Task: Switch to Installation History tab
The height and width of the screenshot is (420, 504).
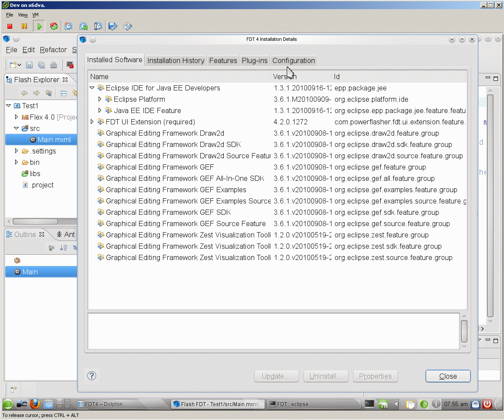Action: [176, 60]
